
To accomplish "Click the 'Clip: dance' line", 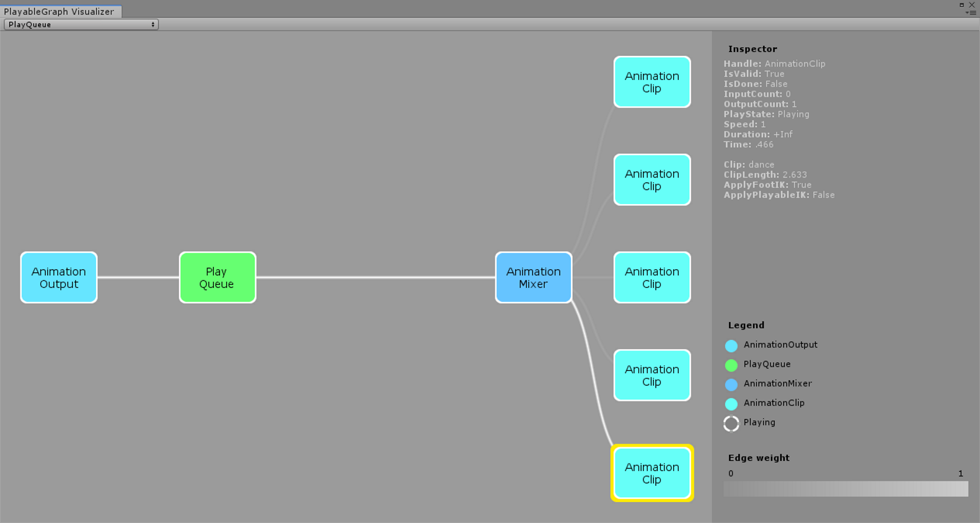I will [x=749, y=164].
